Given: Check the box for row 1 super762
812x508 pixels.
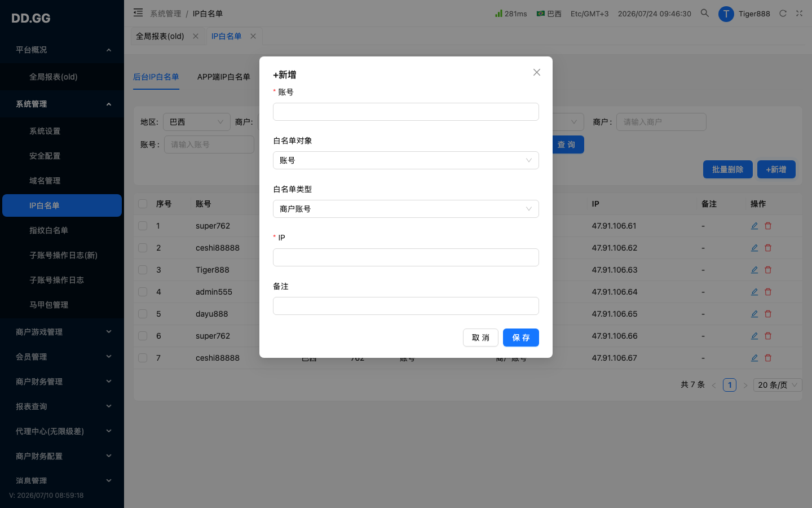Looking at the screenshot, I should tap(143, 226).
